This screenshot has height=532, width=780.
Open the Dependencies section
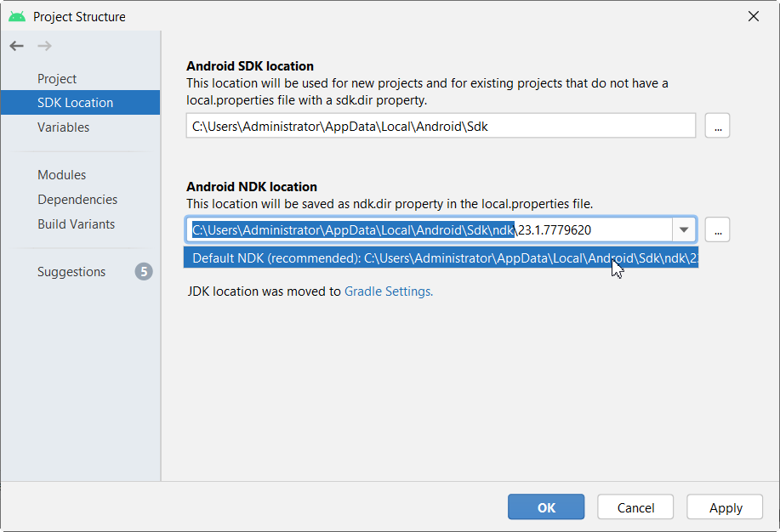tap(77, 200)
